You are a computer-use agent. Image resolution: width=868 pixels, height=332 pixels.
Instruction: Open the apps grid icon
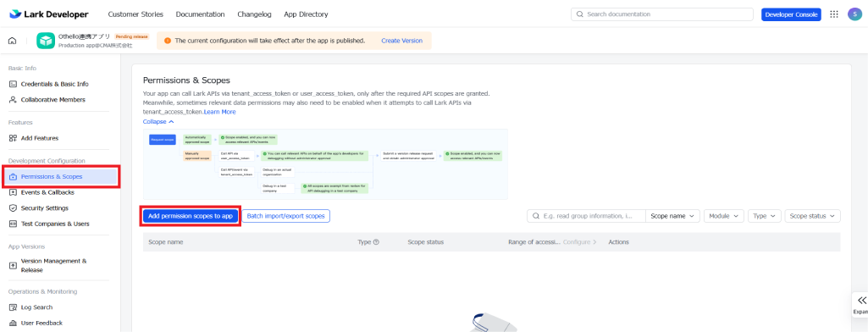[834, 14]
